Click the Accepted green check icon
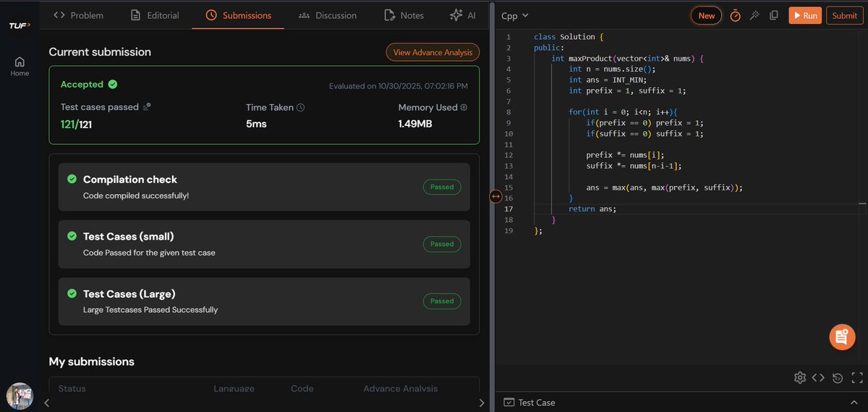 [x=112, y=84]
